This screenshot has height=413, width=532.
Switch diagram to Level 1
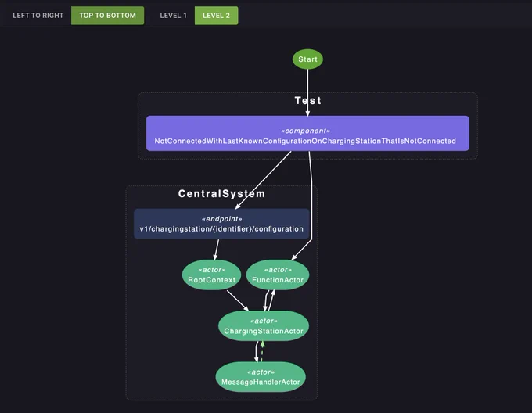click(173, 16)
